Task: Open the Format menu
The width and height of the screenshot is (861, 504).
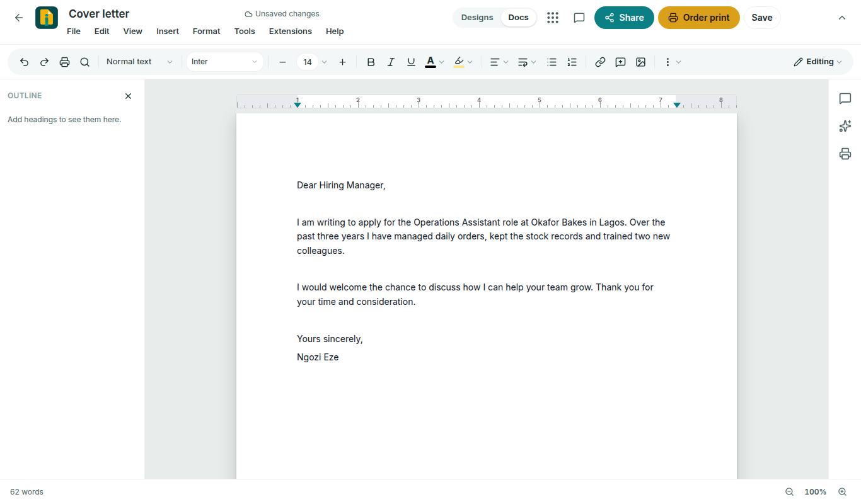Action: (207, 31)
